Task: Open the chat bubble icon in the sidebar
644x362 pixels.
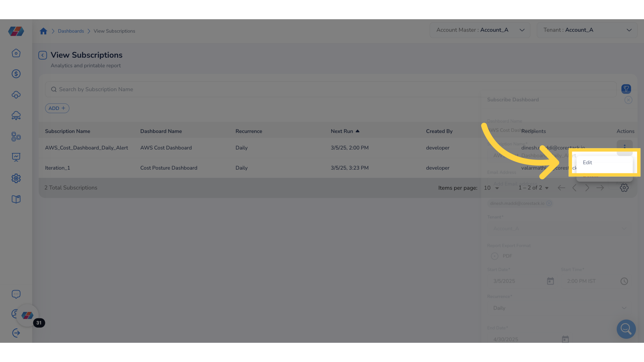Action: pos(16,294)
